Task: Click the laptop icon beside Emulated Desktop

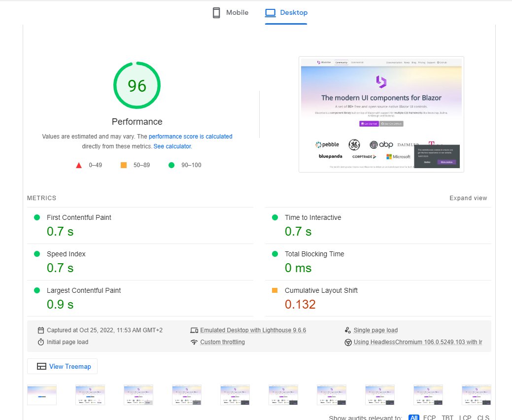Action: click(195, 330)
